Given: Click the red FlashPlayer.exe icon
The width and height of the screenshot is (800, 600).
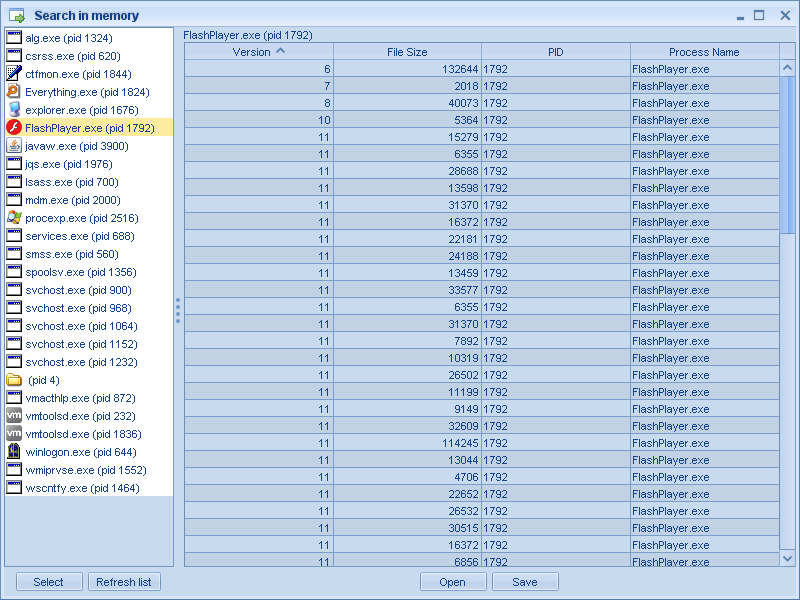Looking at the screenshot, I should pyautogui.click(x=14, y=128).
